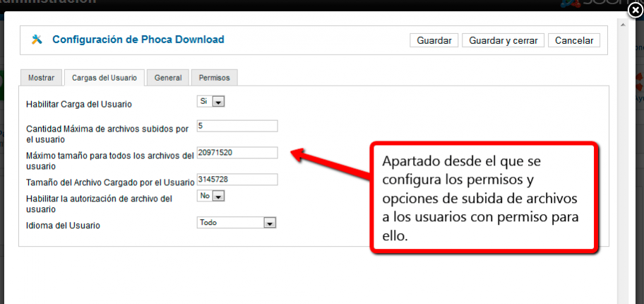Click the Idioma del Usuario label

click(64, 226)
